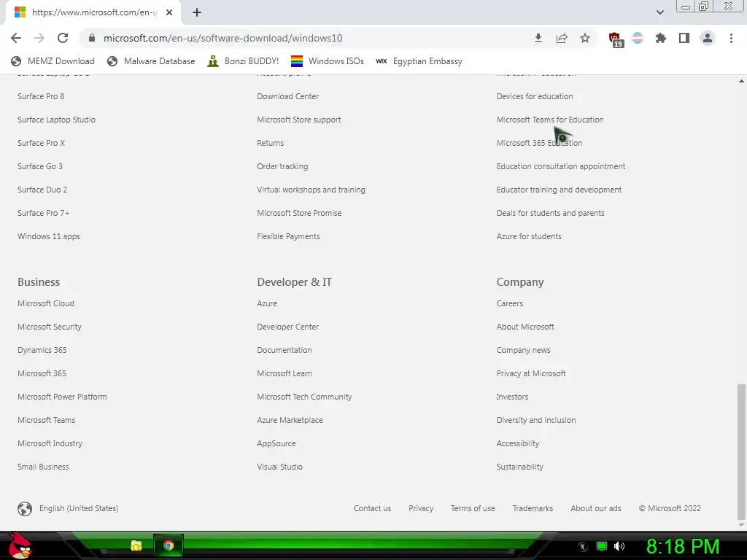Open Azure Marketplace link
The width and height of the screenshot is (747, 560).
click(x=290, y=420)
